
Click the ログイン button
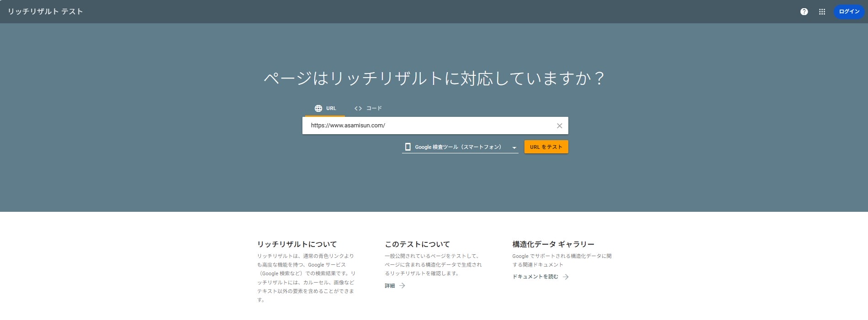[849, 12]
